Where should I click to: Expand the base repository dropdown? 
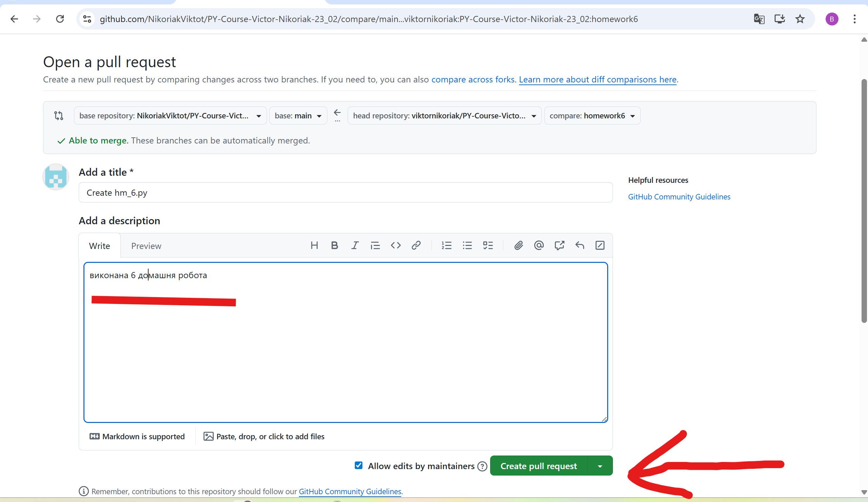(170, 116)
